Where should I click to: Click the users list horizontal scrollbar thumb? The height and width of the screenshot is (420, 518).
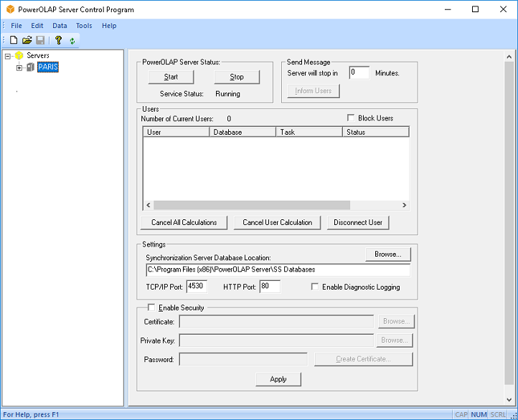(252, 205)
